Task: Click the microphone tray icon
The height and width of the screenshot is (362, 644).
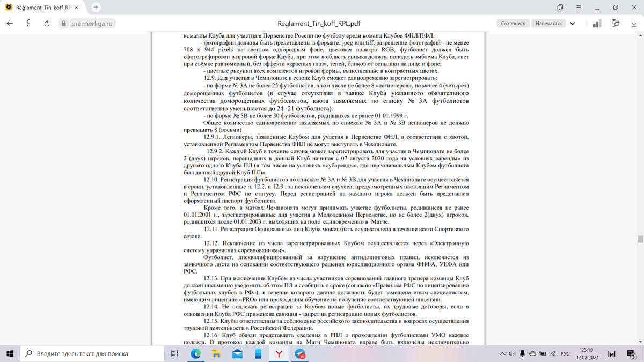Action: [x=522, y=354]
